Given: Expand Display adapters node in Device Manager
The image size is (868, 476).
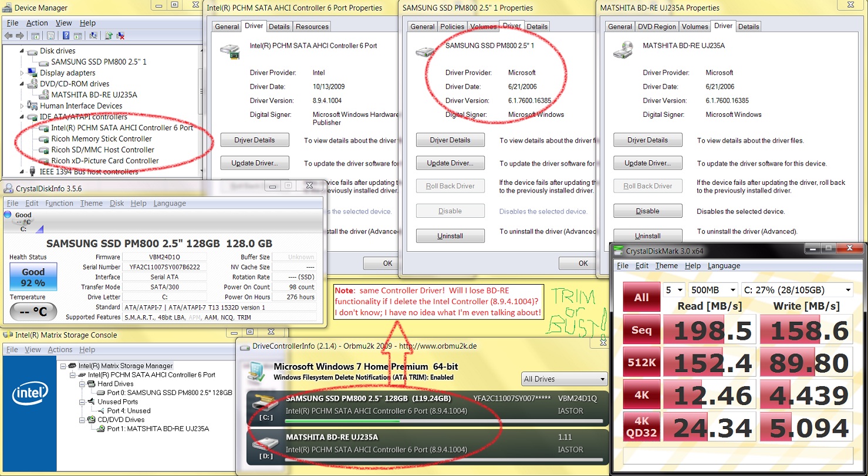Looking at the screenshot, I should point(22,73).
